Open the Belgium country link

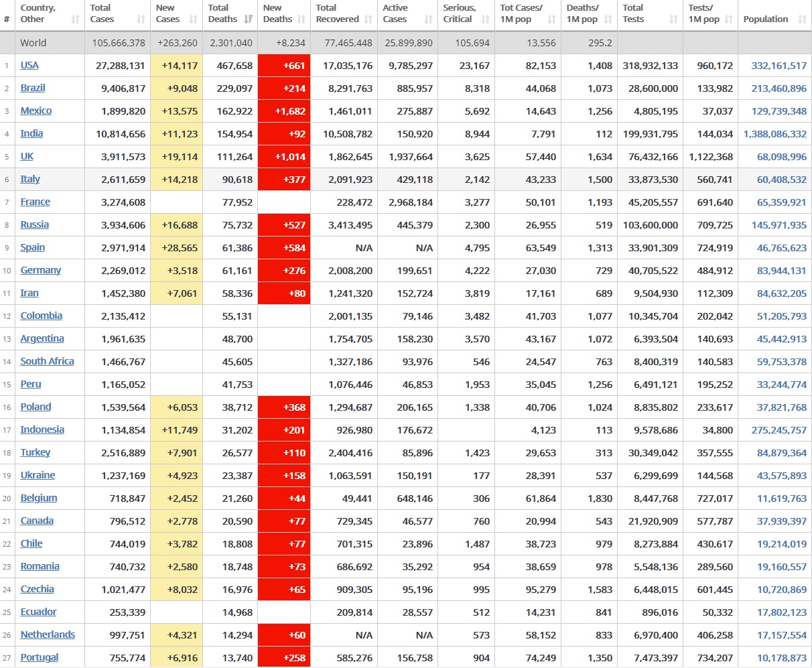pos(39,498)
